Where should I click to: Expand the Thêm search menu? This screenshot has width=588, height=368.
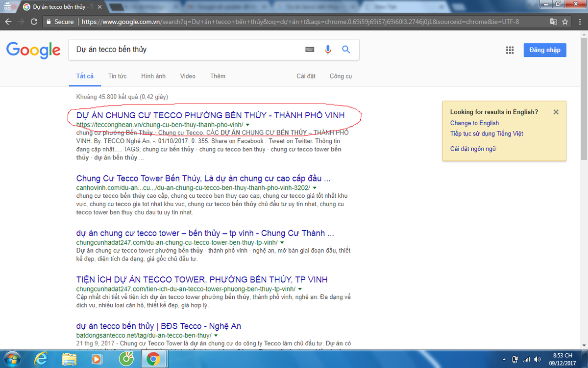point(218,76)
